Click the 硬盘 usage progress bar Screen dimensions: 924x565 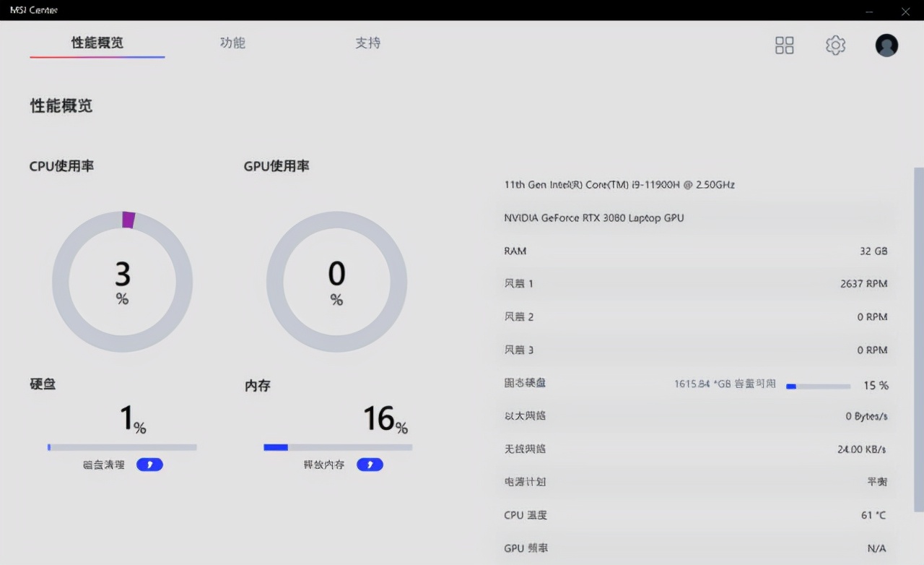(x=122, y=447)
